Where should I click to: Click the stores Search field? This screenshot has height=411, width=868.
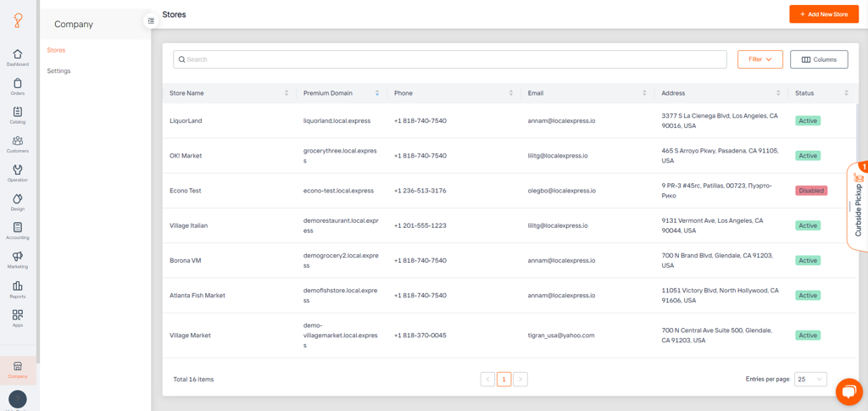click(x=449, y=59)
